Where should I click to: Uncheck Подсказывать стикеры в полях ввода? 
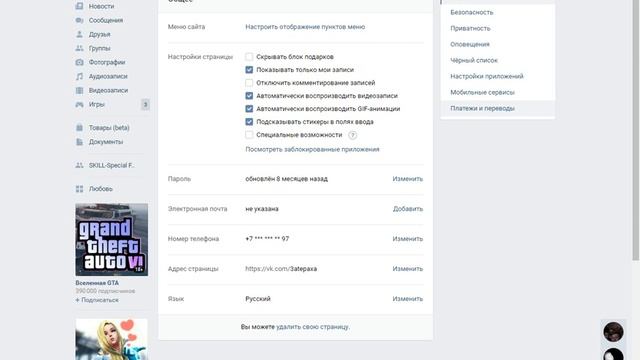pos(249,122)
